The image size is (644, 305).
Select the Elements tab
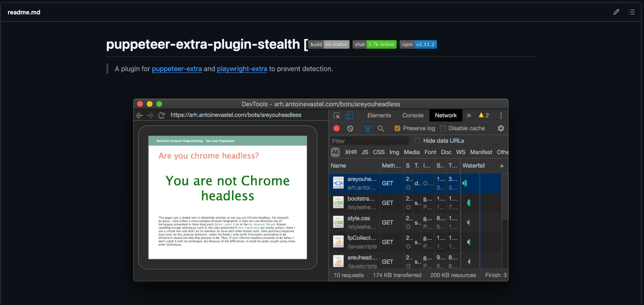coord(379,115)
